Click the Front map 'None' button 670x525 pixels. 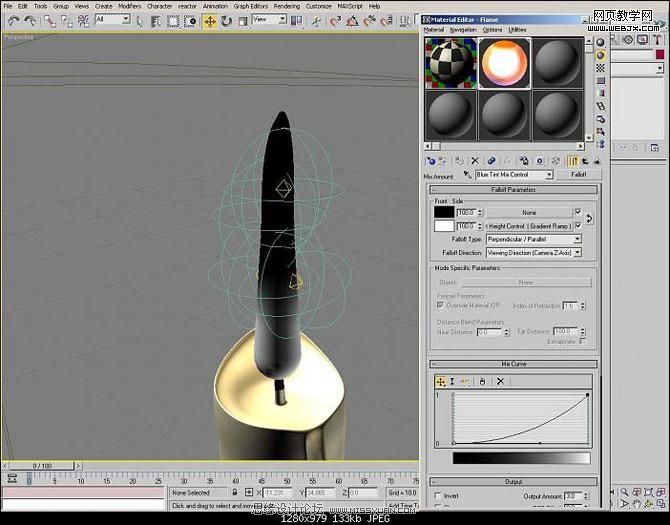tap(529, 212)
